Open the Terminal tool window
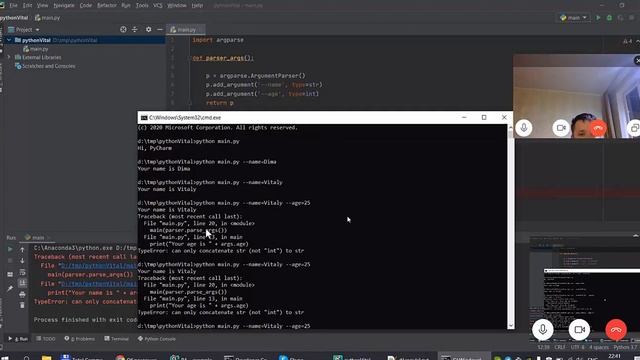This screenshot has width=640, height=360. click(116, 339)
